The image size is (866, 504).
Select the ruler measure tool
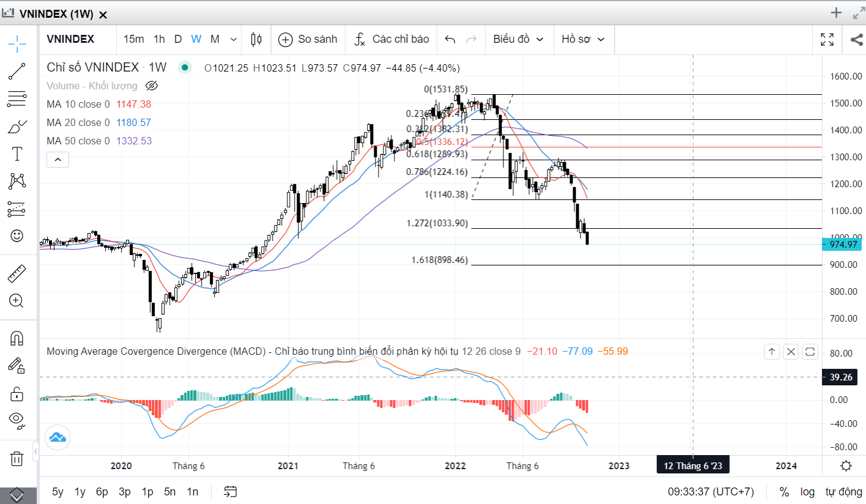coord(17,273)
